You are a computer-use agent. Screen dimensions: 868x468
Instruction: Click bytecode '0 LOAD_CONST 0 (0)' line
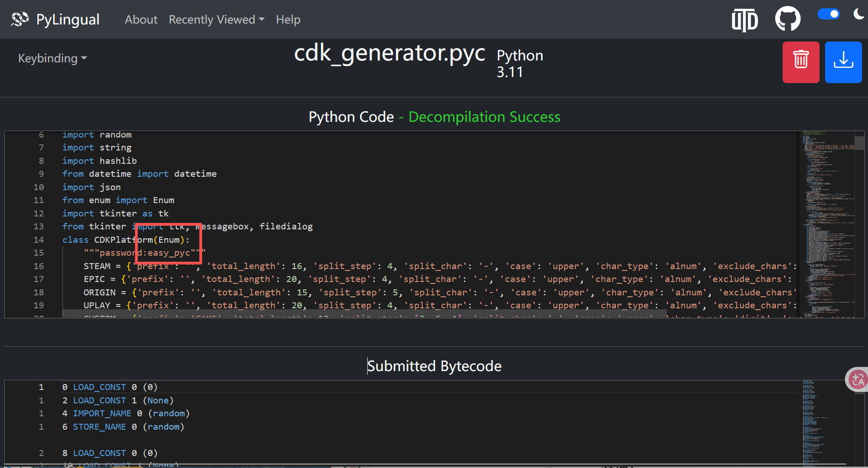[x=110, y=387]
